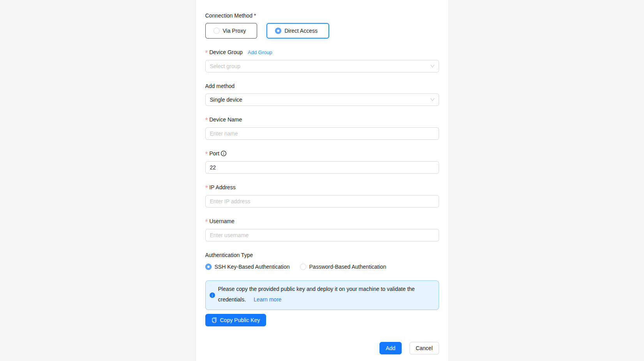
Task: Click the Username text field
Action: click(x=322, y=235)
